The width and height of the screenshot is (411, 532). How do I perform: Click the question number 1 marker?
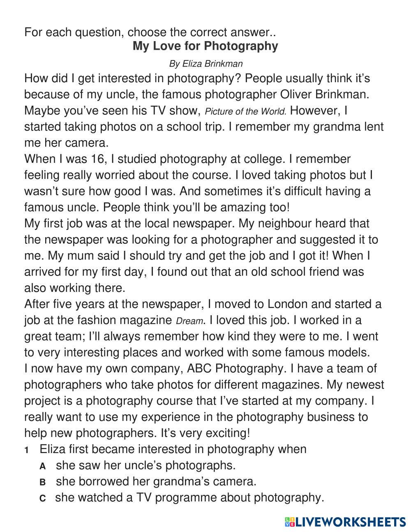coord(26,450)
